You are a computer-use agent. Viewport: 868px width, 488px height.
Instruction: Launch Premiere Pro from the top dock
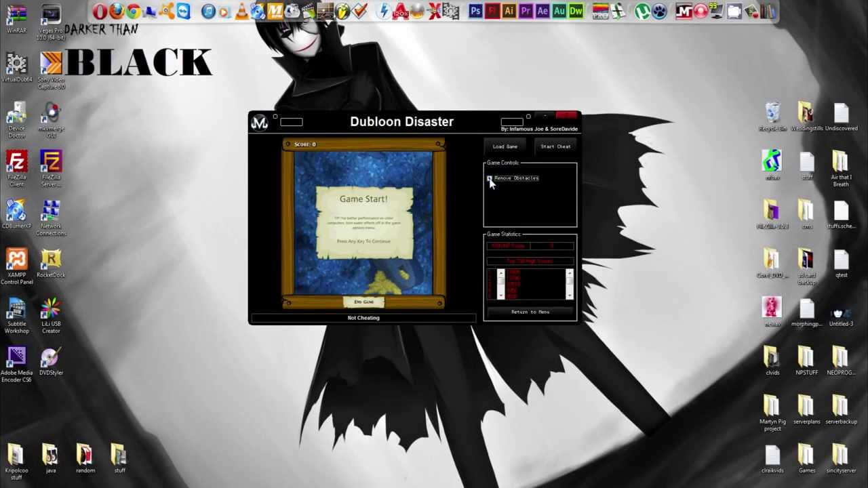(526, 12)
